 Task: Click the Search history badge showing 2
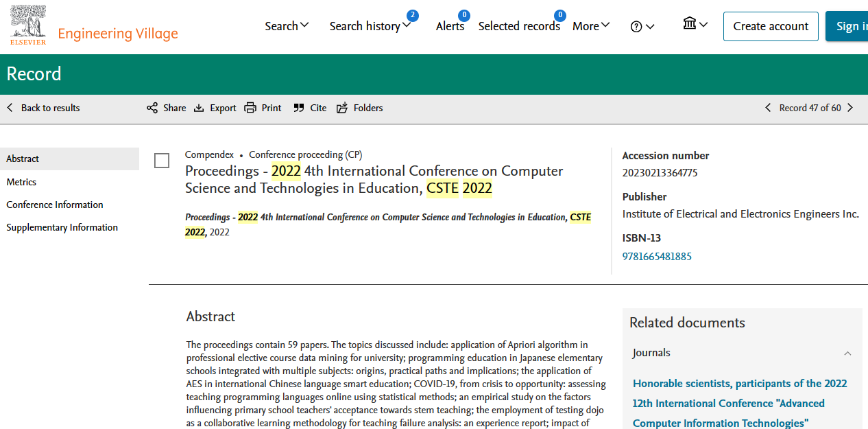412,15
